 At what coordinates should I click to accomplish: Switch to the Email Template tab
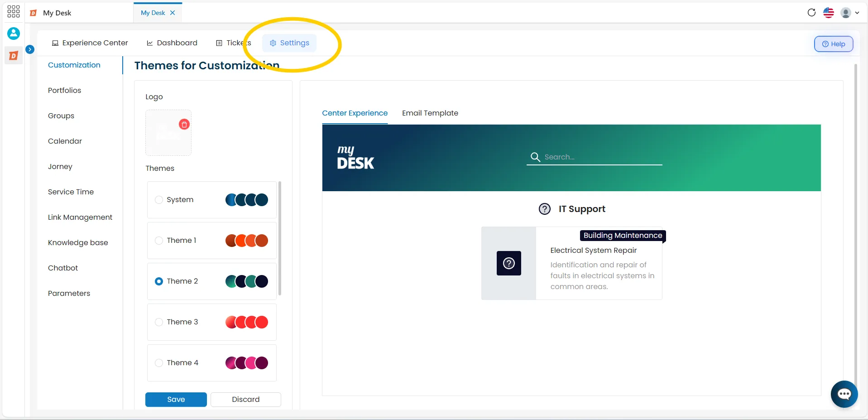[x=430, y=113]
